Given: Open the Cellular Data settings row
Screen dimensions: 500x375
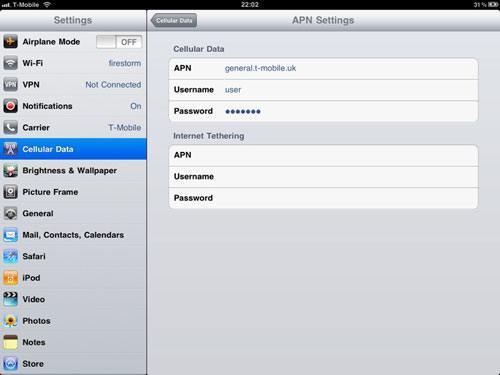Looking at the screenshot, I should [73, 149].
